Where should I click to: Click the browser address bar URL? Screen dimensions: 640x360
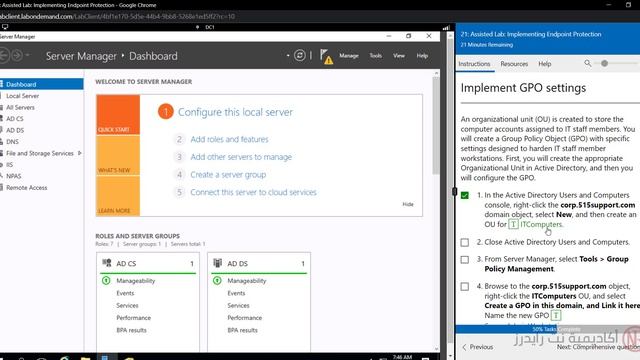point(118,16)
